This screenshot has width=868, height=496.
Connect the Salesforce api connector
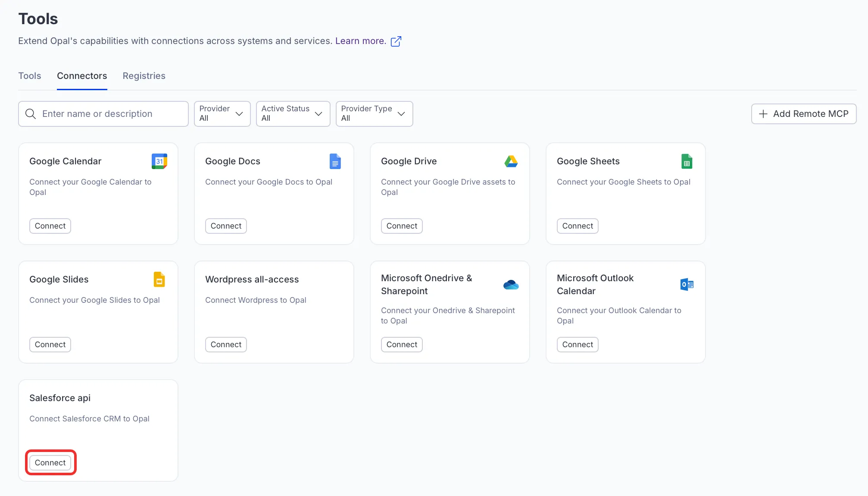50,463
